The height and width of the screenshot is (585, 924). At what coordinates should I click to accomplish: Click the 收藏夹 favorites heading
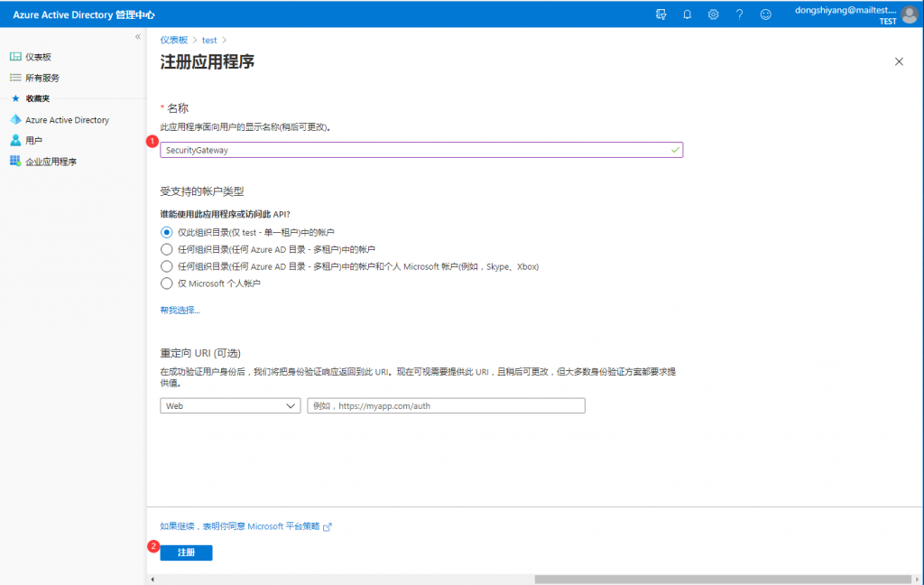tap(38, 98)
